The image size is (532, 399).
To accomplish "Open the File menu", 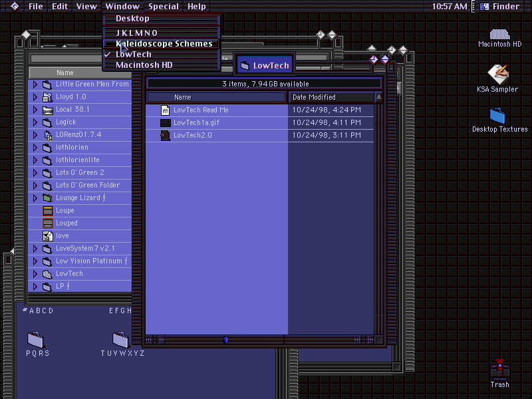I will click(36, 7).
